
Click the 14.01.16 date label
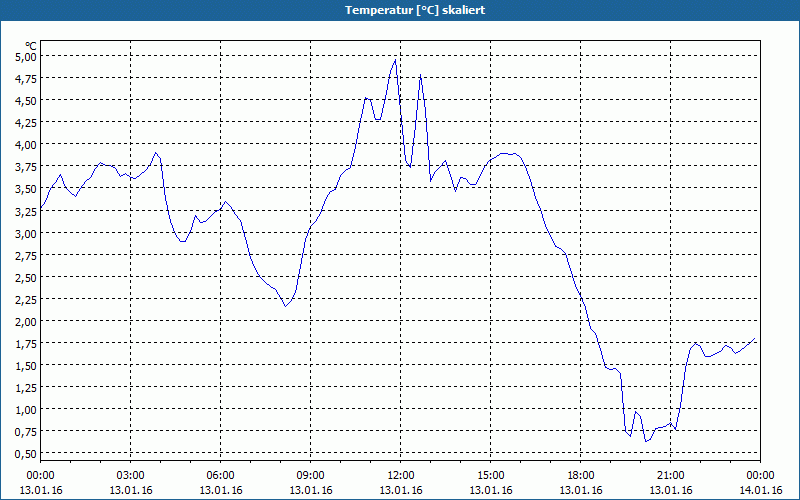[x=760, y=490]
